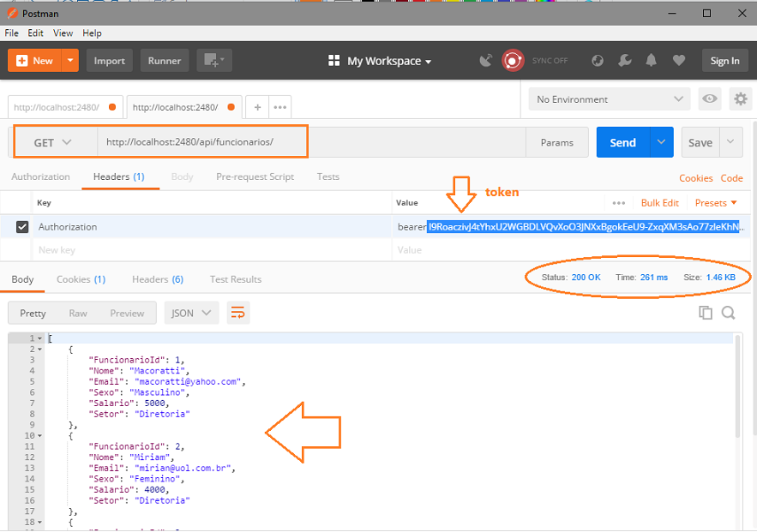The image size is (757, 532).
Task: Click the New key input field
Action: pyautogui.click(x=213, y=250)
